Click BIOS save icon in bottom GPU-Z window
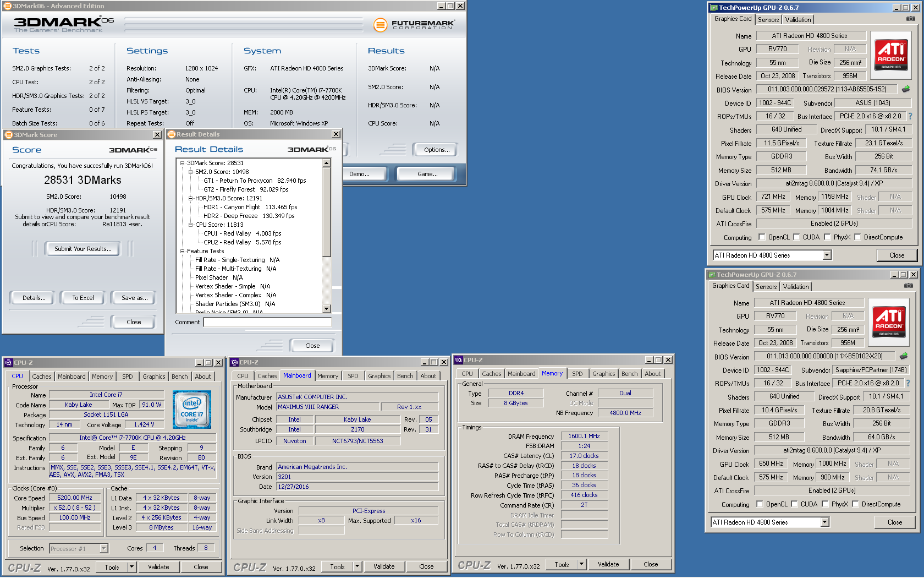924x578 pixels. click(x=904, y=356)
